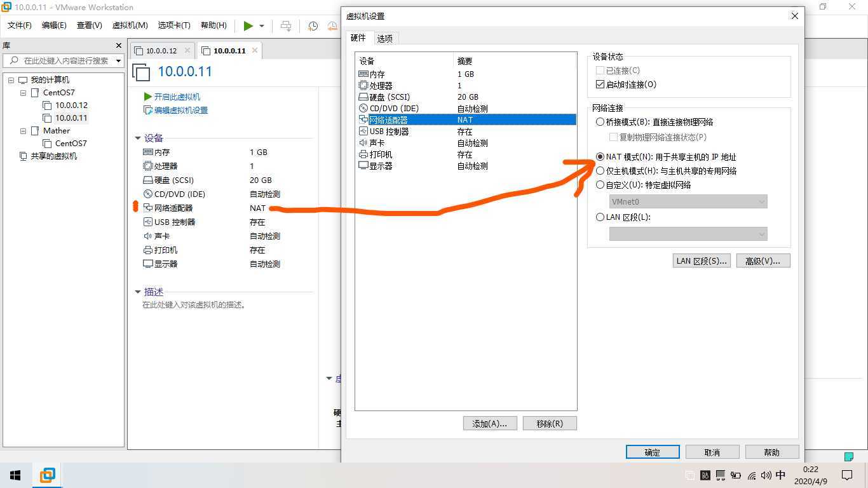Click the green power-on play icon in toolbar
Image resolution: width=868 pixels, height=488 pixels.
click(x=248, y=25)
